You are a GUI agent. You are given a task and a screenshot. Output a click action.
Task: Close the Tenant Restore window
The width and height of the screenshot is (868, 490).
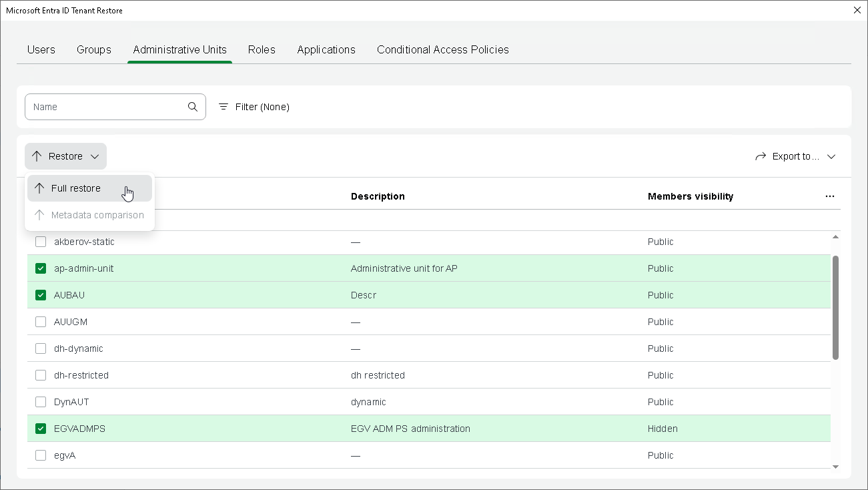(x=857, y=10)
